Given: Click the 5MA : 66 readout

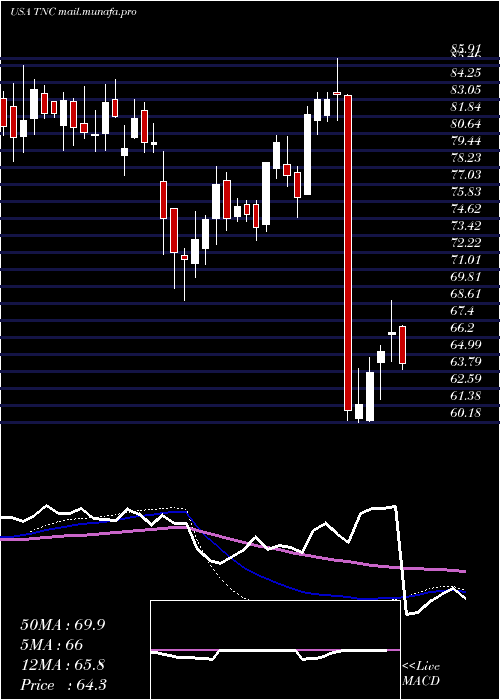Looking at the screenshot, I should [52, 645].
